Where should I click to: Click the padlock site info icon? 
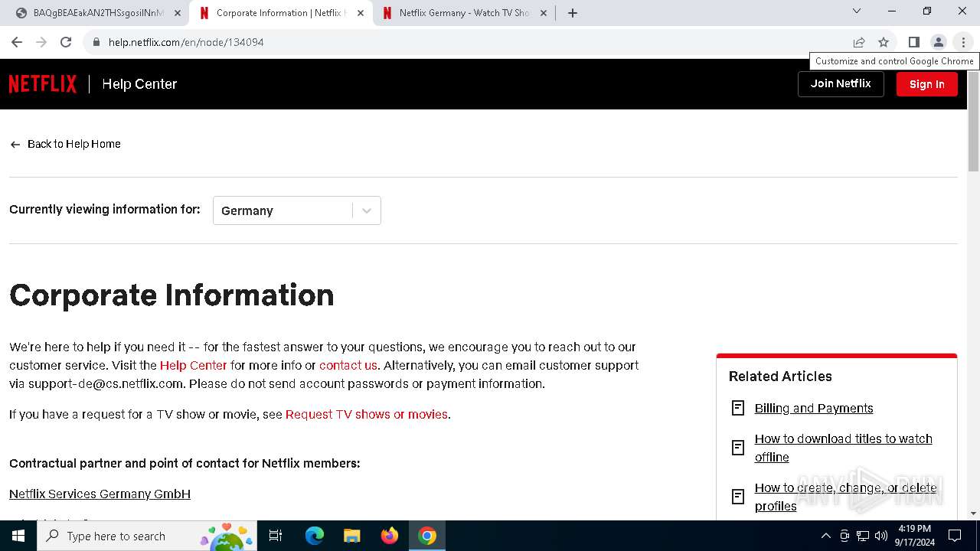[x=96, y=42]
